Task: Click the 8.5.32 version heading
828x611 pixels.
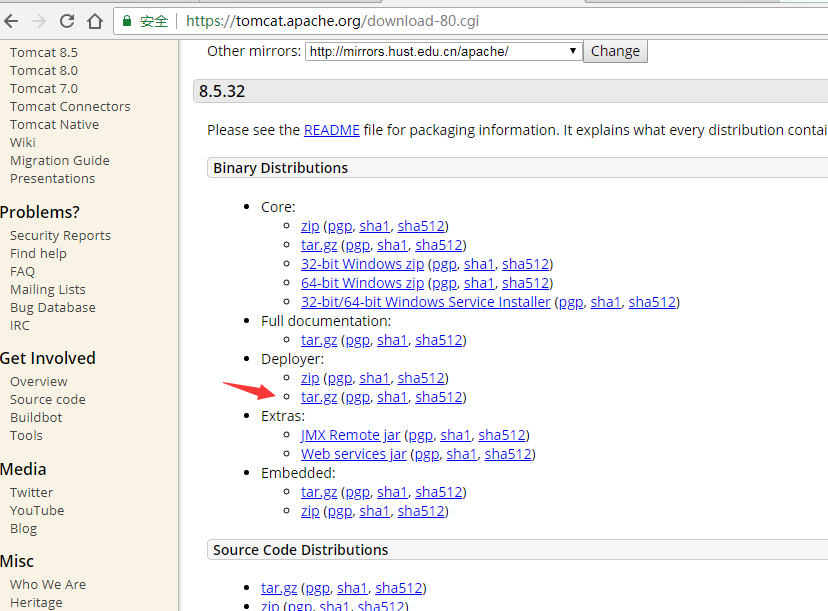Action: point(222,91)
